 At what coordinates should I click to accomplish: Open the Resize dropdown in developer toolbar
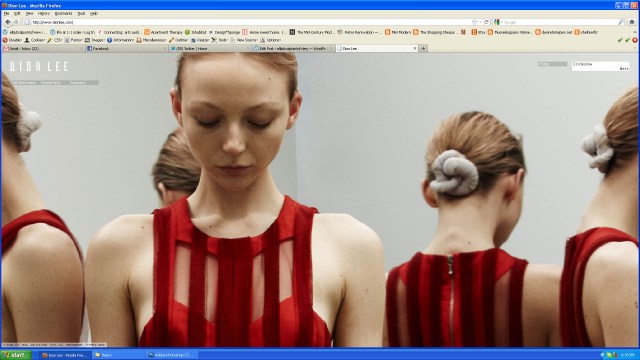click(200, 40)
